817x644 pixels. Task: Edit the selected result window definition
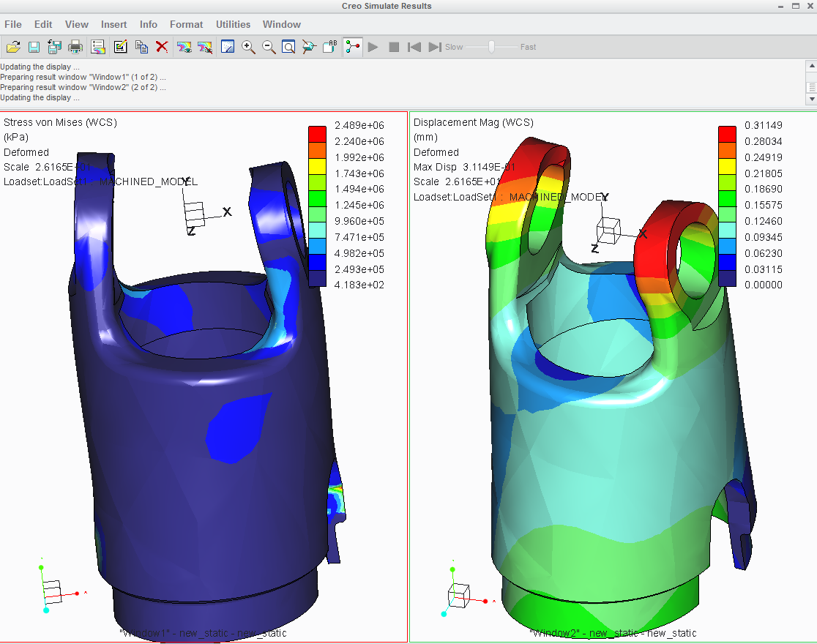tap(120, 47)
